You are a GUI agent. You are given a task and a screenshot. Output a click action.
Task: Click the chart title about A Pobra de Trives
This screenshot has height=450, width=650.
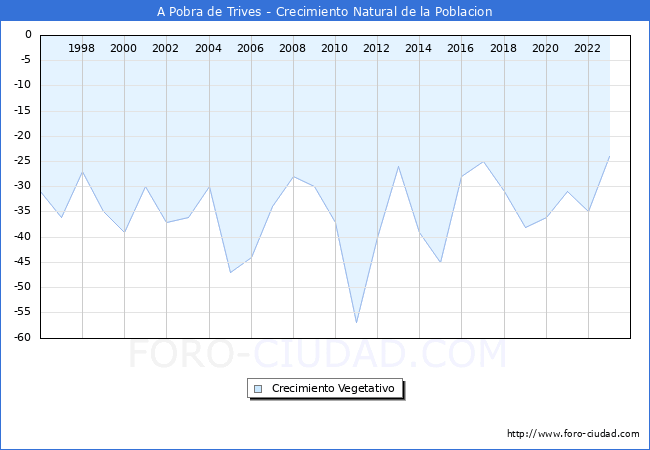pos(325,12)
